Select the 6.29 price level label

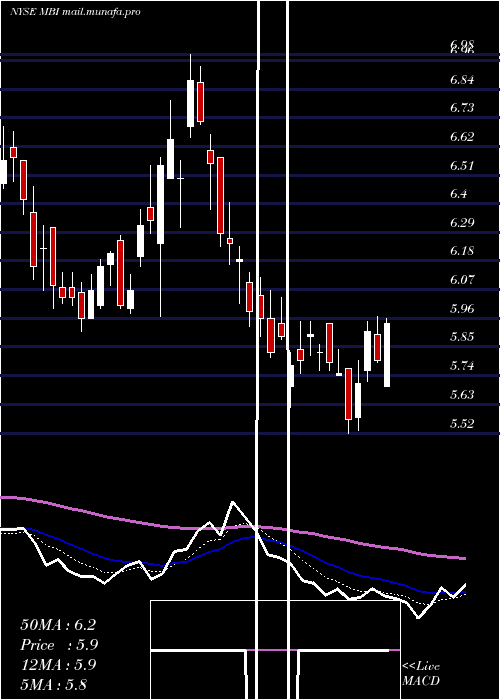click(x=462, y=222)
